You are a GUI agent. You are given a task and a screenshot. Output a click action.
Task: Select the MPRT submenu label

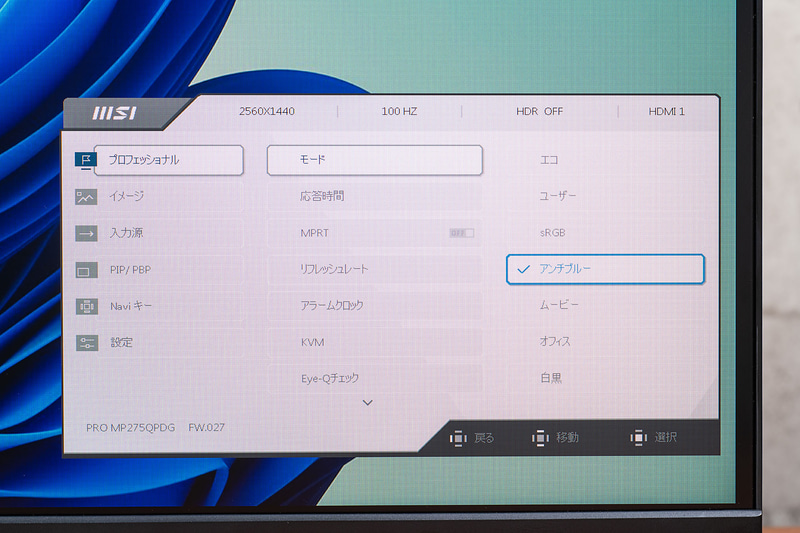[x=315, y=233]
